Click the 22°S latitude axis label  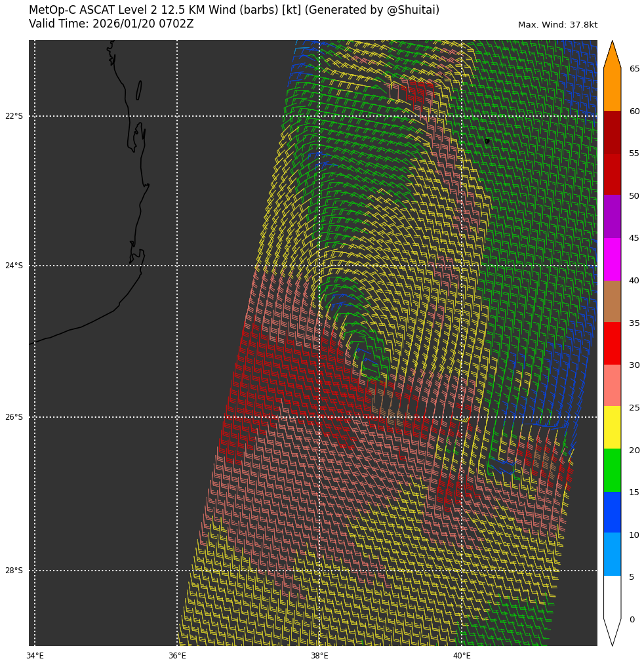click(x=14, y=116)
